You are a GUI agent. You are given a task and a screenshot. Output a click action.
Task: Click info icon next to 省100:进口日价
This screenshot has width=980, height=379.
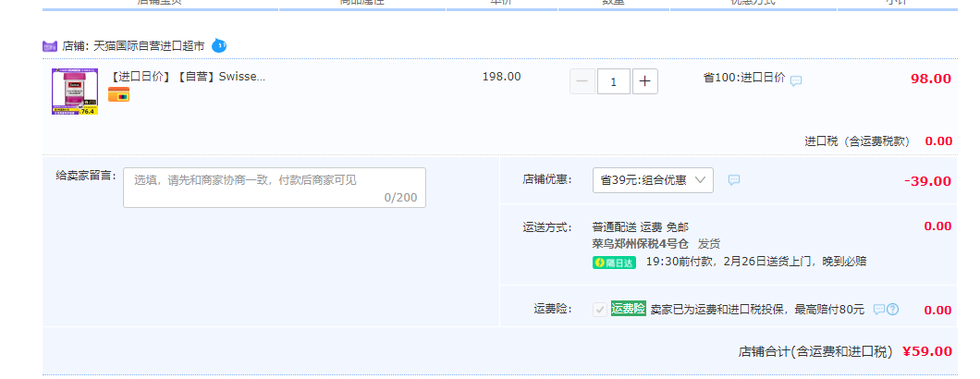click(796, 80)
